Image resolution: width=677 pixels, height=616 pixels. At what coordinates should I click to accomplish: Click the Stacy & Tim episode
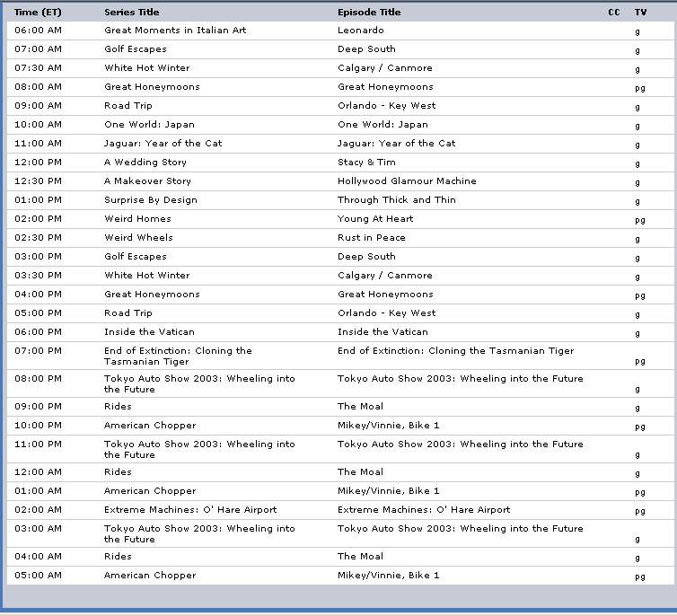[366, 163]
